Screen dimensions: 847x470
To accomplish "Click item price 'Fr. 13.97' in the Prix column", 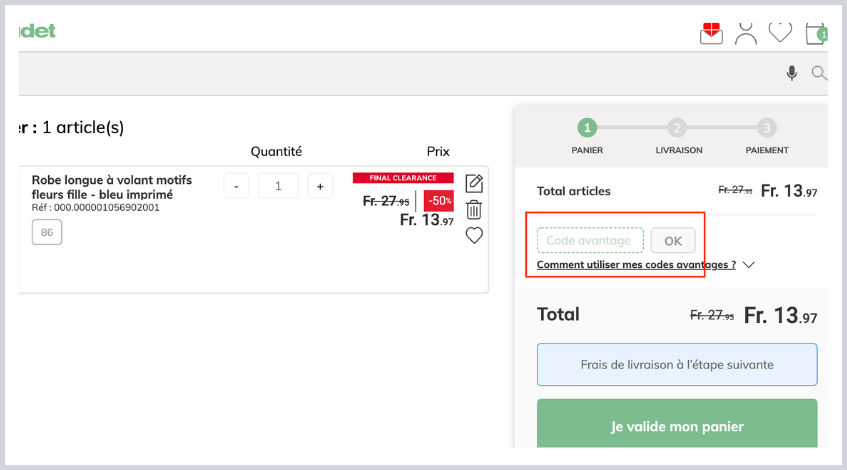I will coord(426,220).
